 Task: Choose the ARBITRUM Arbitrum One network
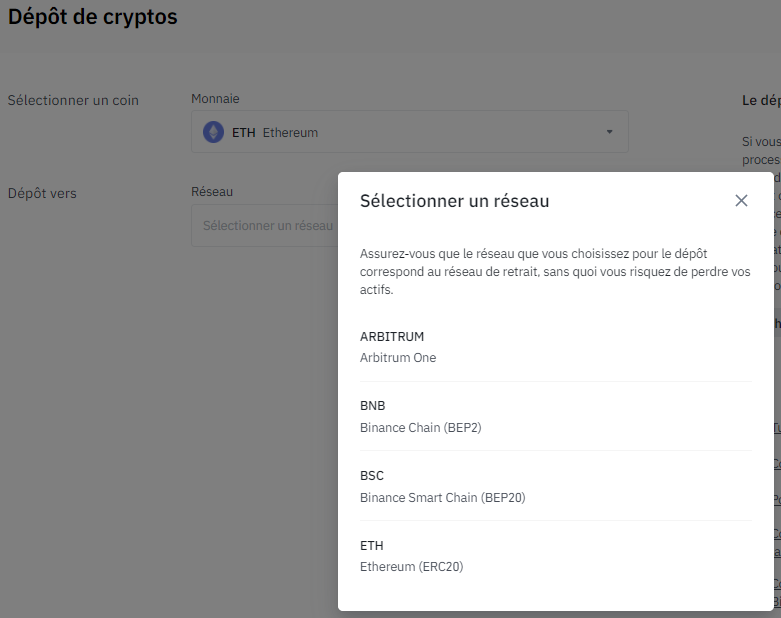click(555, 347)
